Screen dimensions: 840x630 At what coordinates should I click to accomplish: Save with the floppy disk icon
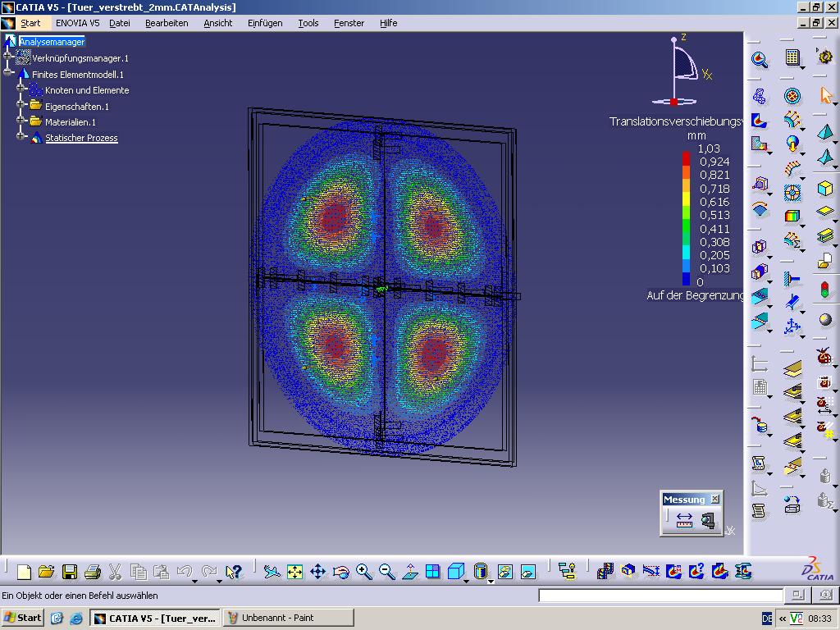(70, 572)
